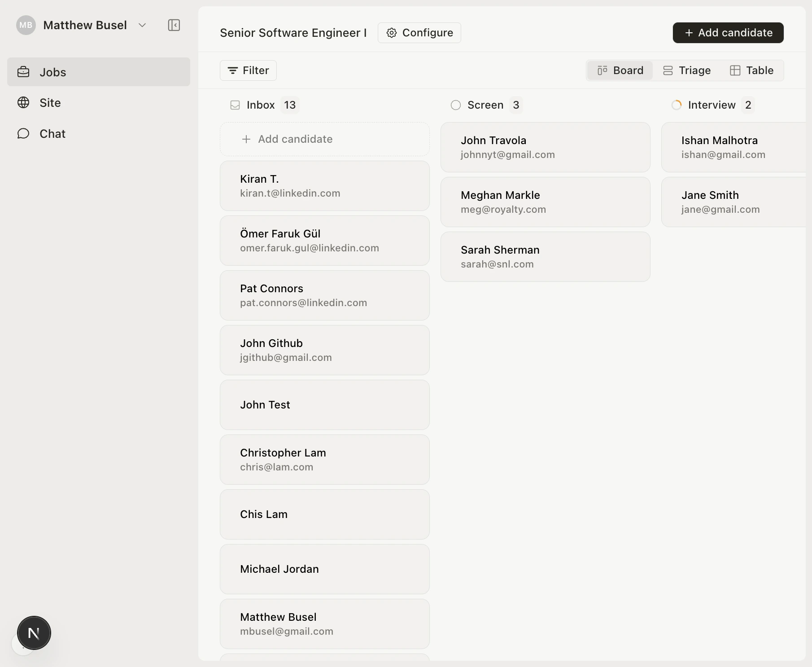This screenshot has height=667, width=812.
Task: Select the John Github card
Action: (x=325, y=350)
